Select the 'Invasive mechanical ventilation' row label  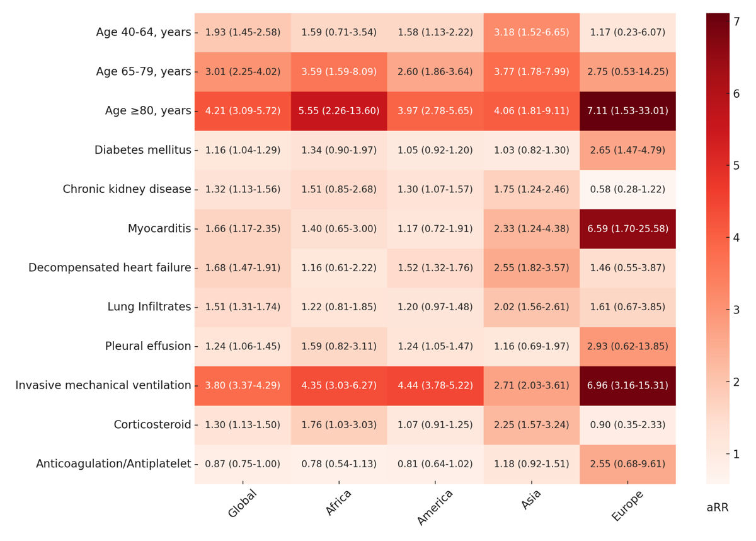tap(103, 385)
